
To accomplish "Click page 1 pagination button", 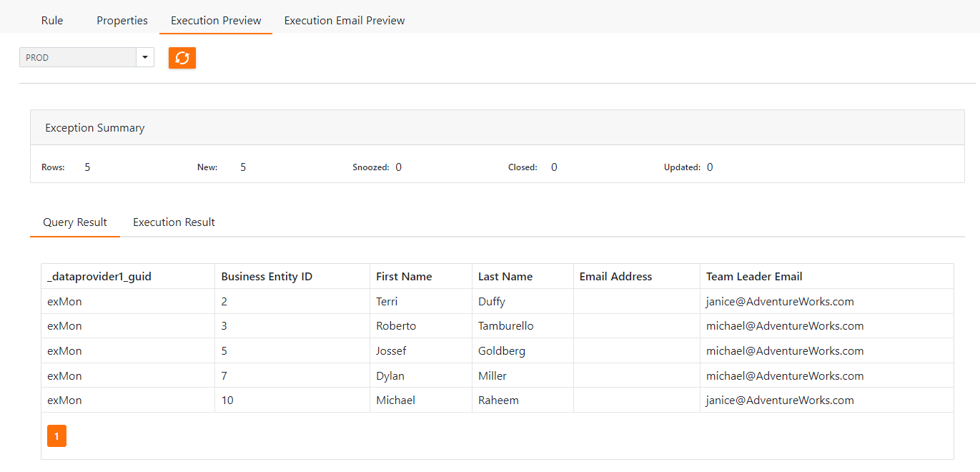I will coord(56,436).
